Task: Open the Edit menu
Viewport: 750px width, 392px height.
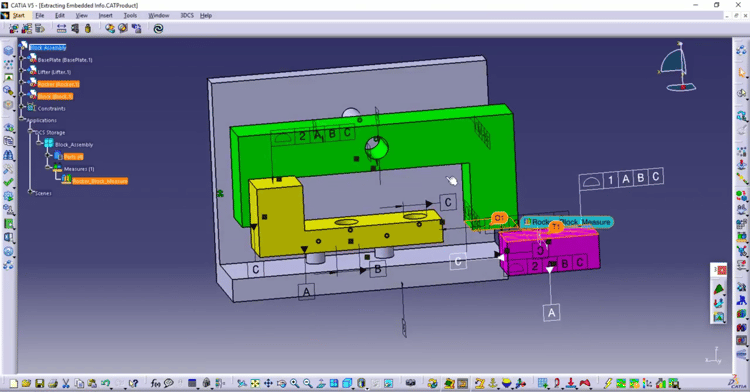Action: coord(60,16)
